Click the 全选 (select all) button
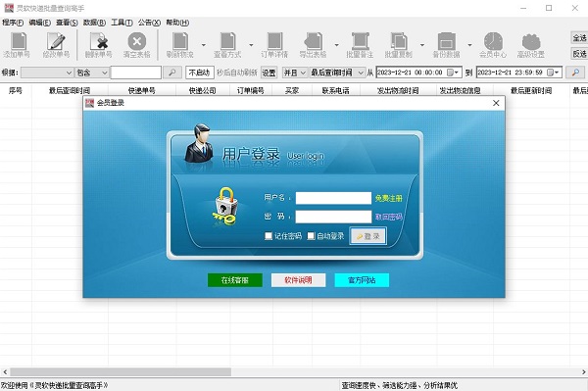The width and height of the screenshot is (588, 391). coord(579,38)
